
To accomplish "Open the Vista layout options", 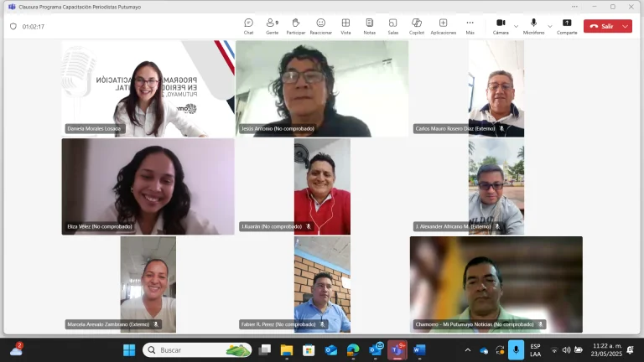I will [345, 26].
